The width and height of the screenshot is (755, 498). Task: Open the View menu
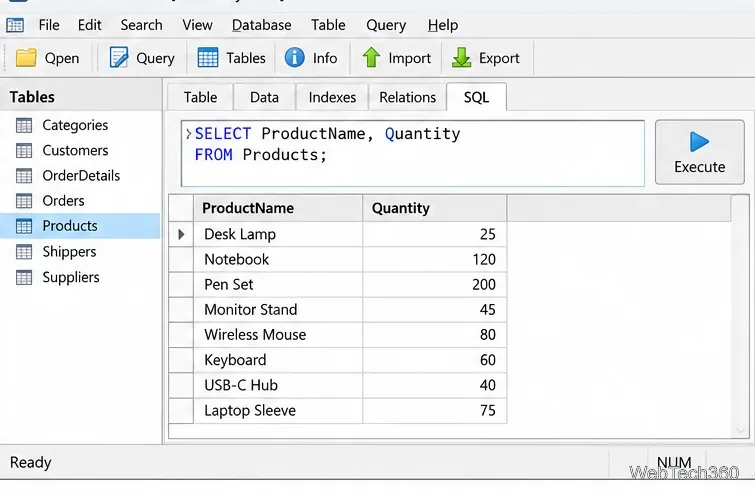click(x=197, y=25)
